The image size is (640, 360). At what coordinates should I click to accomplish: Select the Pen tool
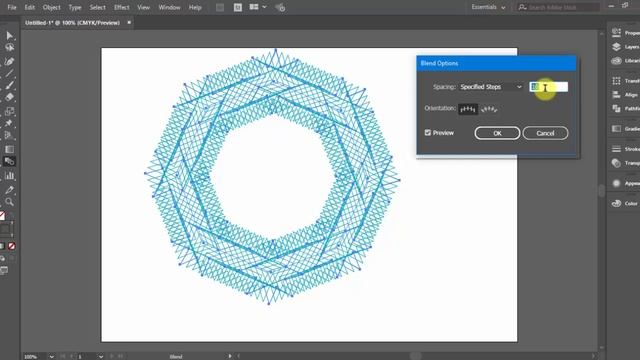pyautogui.click(x=9, y=61)
